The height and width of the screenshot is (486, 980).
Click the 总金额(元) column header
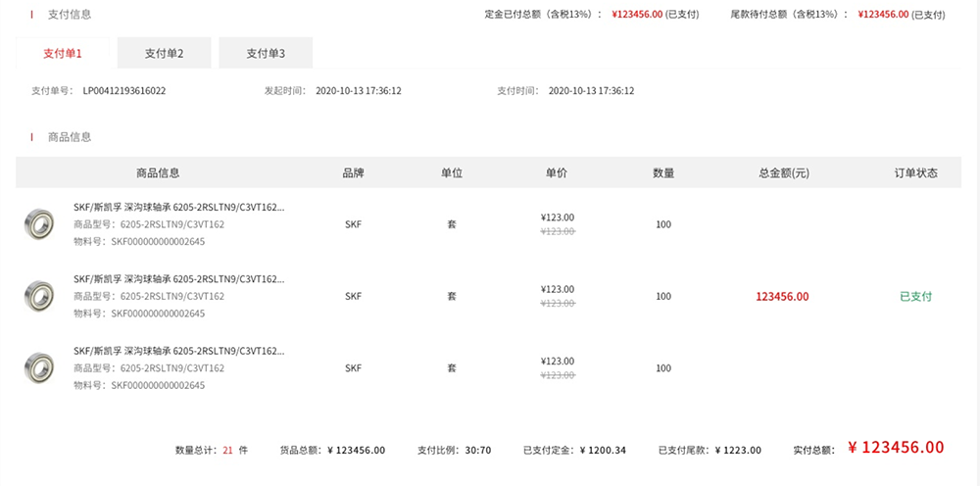[784, 173]
